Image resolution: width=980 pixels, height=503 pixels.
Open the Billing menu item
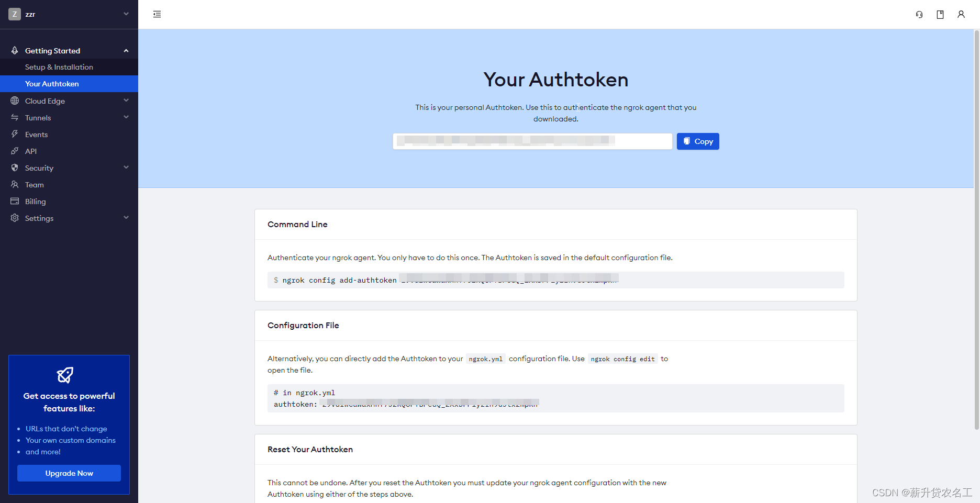coord(69,201)
